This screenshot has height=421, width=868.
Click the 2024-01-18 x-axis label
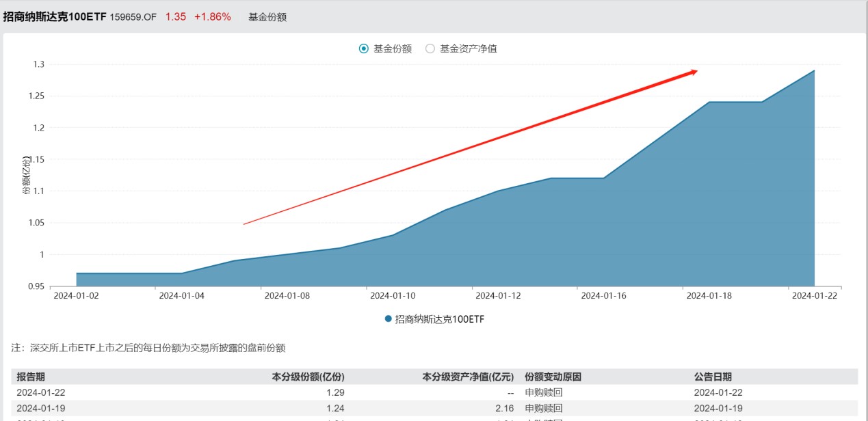click(x=709, y=296)
